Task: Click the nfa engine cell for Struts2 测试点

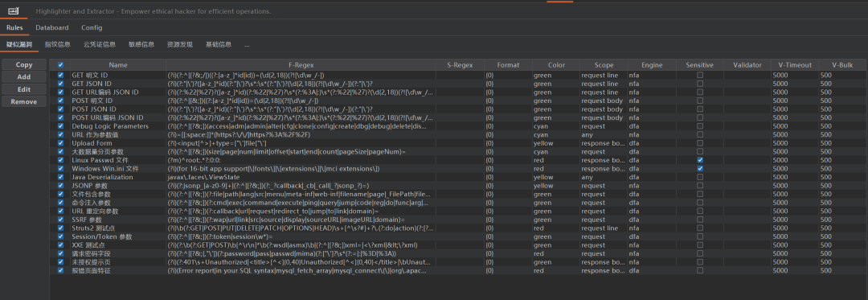Action: point(652,228)
